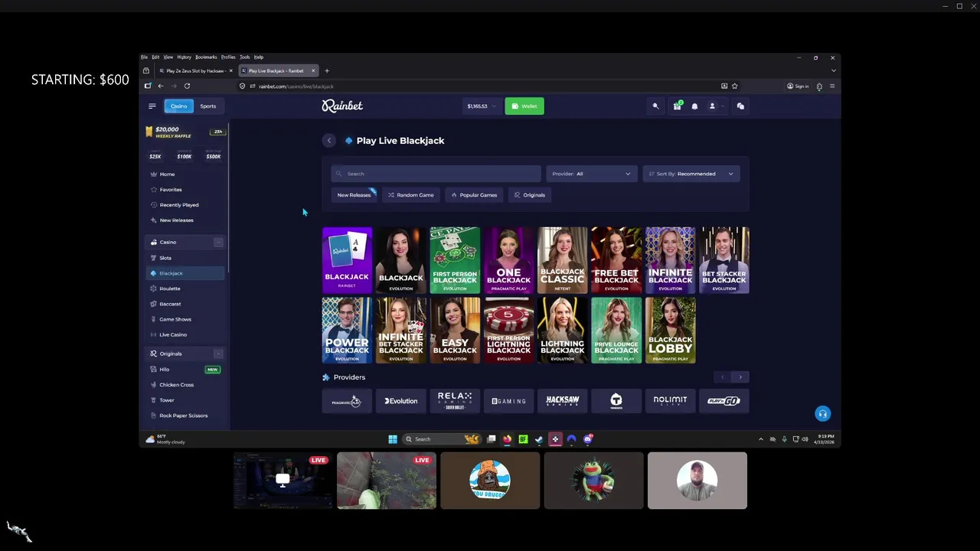Open the Tools menu
Viewport: 980px width, 551px height.
(x=244, y=57)
